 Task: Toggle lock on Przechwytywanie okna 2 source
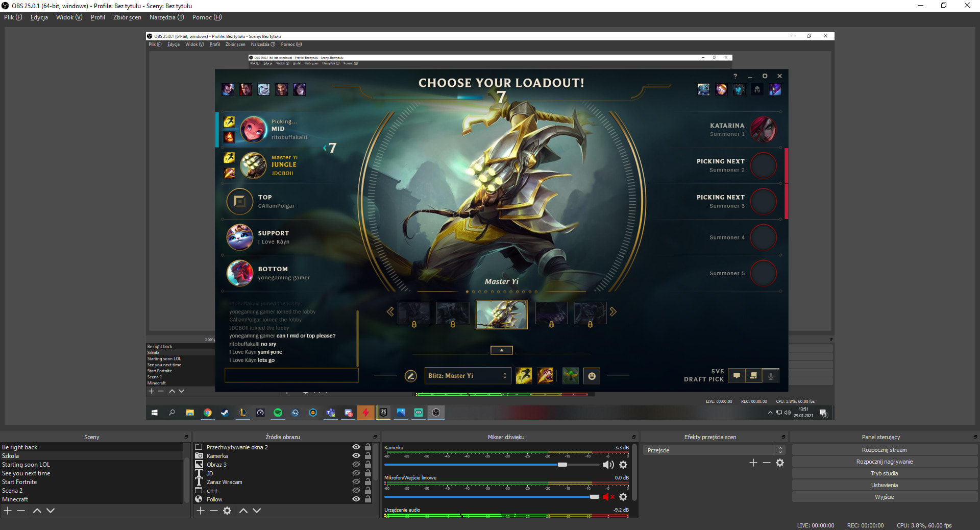click(x=367, y=447)
